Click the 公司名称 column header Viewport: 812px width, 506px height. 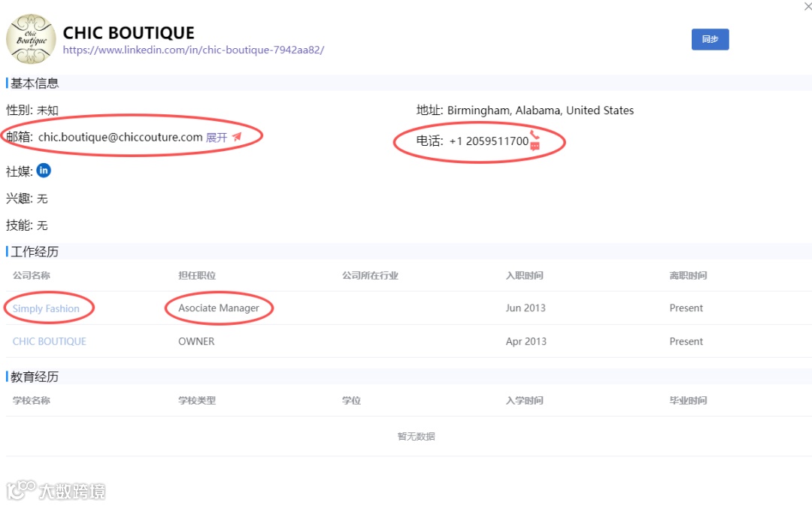coord(31,275)
